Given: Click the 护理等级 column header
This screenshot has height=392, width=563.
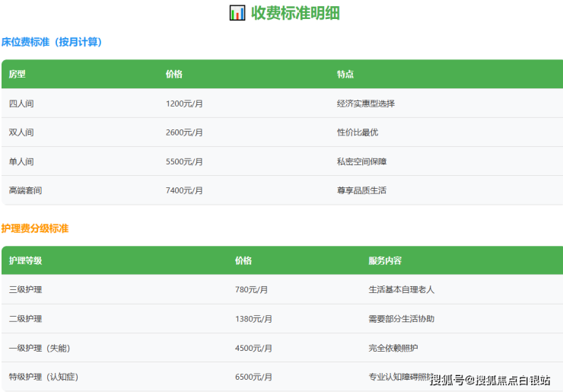Looking at the screenshot, I should click(26, 261).
